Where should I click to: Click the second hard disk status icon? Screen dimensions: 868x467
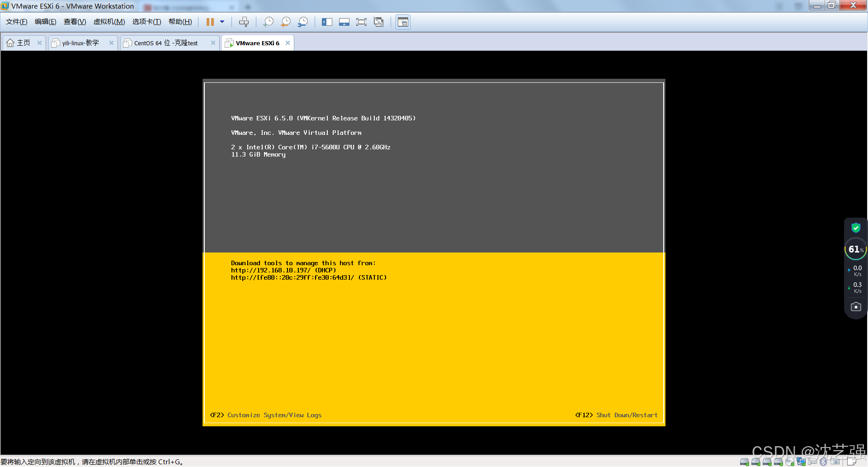(756, 462)
